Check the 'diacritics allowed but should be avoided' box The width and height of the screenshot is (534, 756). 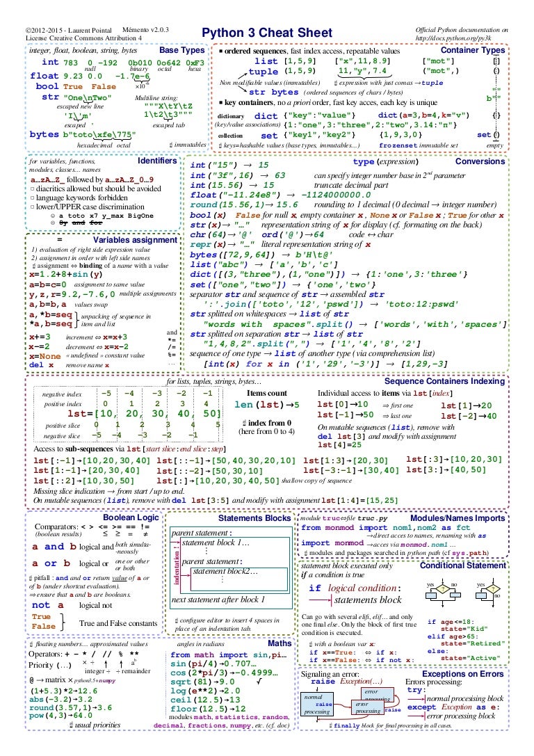32,188
